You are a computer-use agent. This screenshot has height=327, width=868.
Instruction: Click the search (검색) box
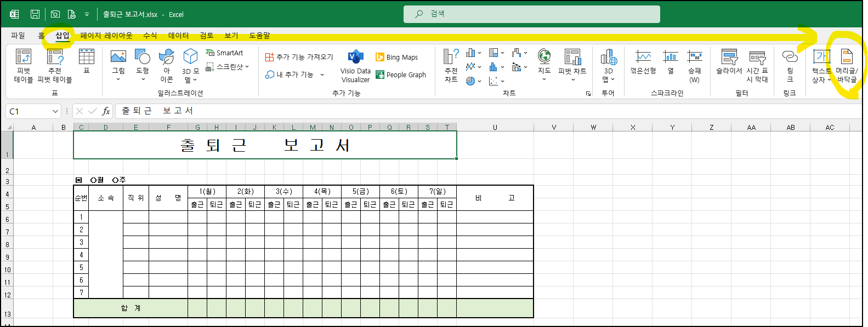point(531,14)
